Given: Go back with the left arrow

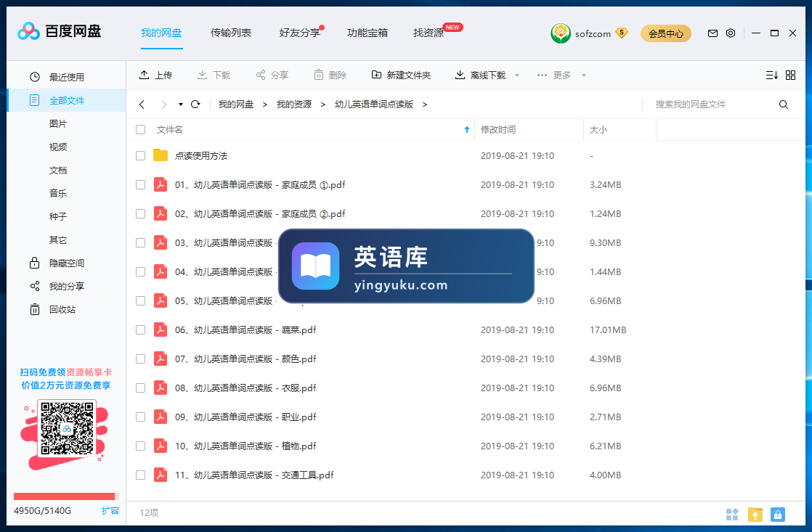Looking at the screenshot, I should (142, 105).
